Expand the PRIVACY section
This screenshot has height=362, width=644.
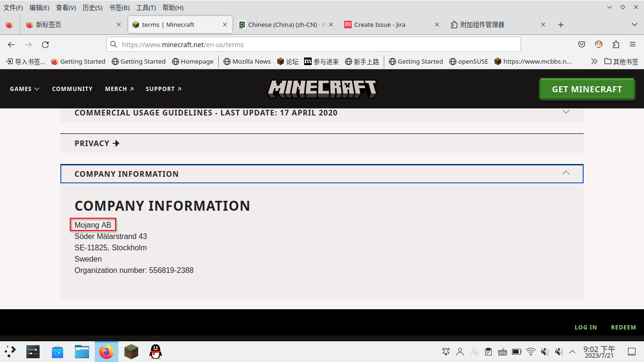click(322, 143)
